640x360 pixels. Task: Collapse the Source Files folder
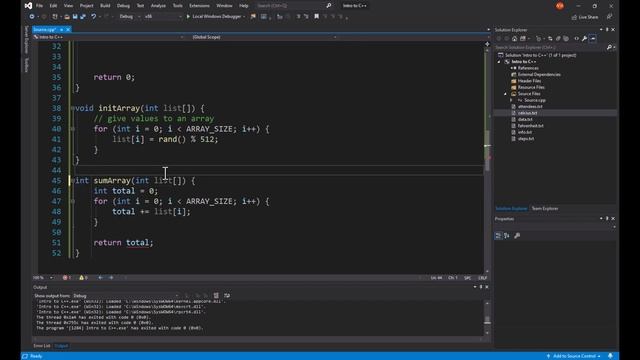505,94
